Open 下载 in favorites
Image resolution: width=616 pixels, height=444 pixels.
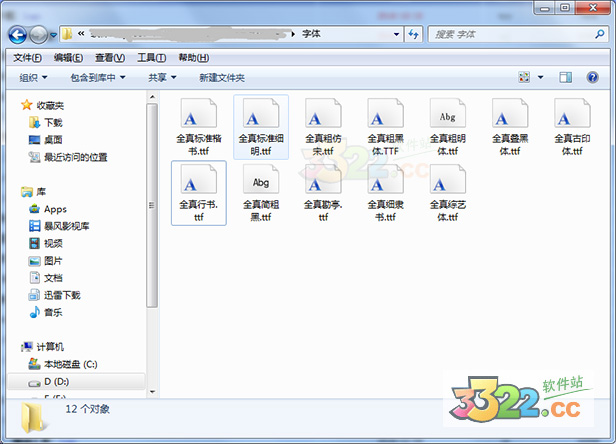tap(46, 123)
